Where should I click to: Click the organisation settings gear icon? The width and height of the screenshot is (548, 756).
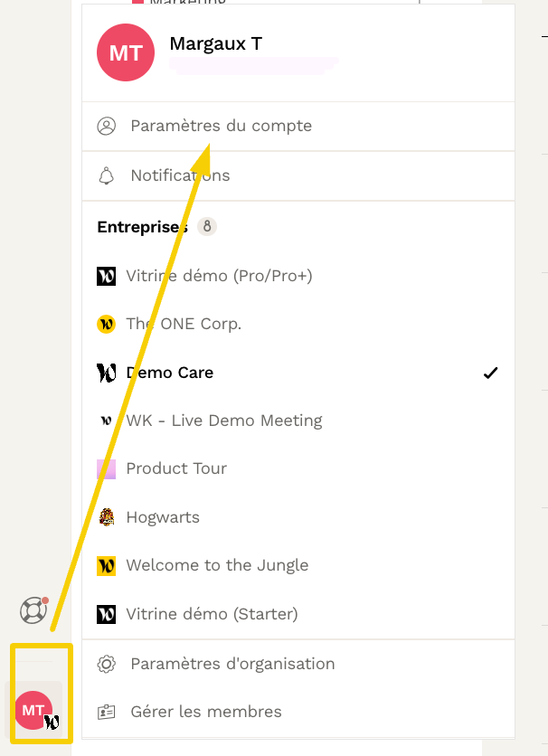[x=107, y=664]
